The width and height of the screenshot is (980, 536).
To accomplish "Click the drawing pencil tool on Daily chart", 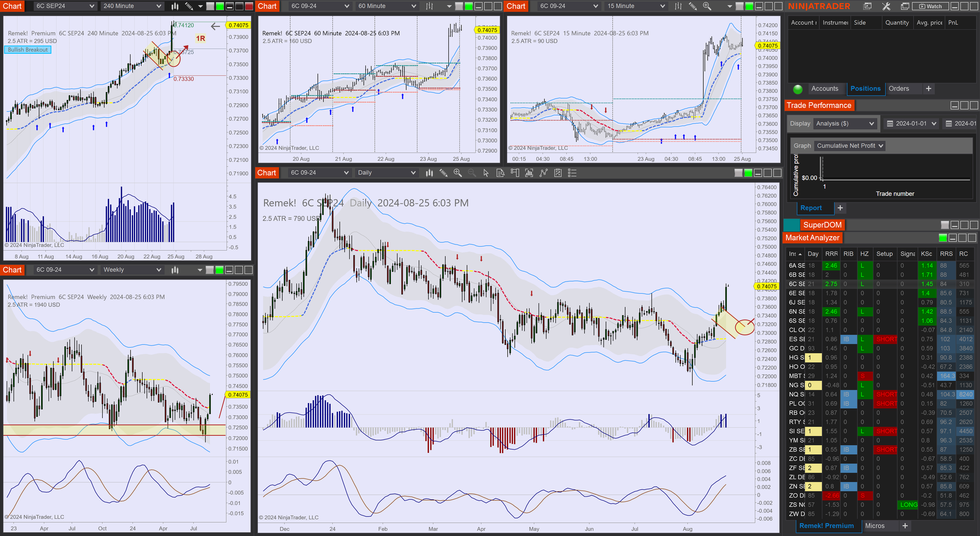I will tap(443, 173).
